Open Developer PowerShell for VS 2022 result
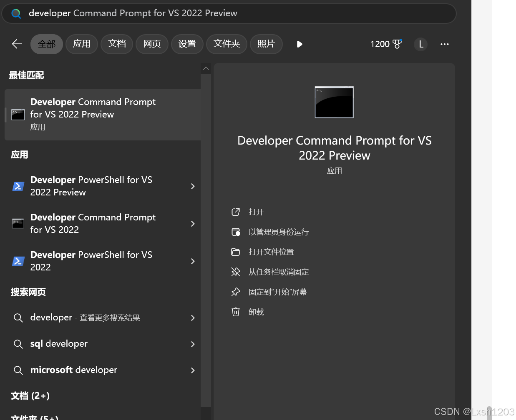The width and height of the screenshot is (516, 420). click(x=103, y=261)
